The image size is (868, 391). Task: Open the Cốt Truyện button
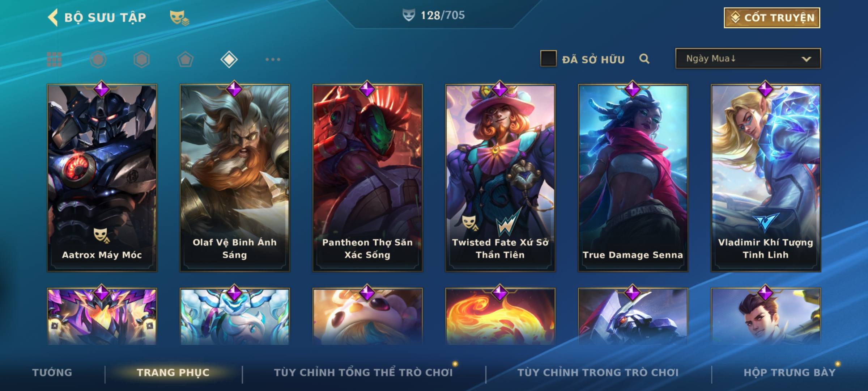tap(772, 17)
